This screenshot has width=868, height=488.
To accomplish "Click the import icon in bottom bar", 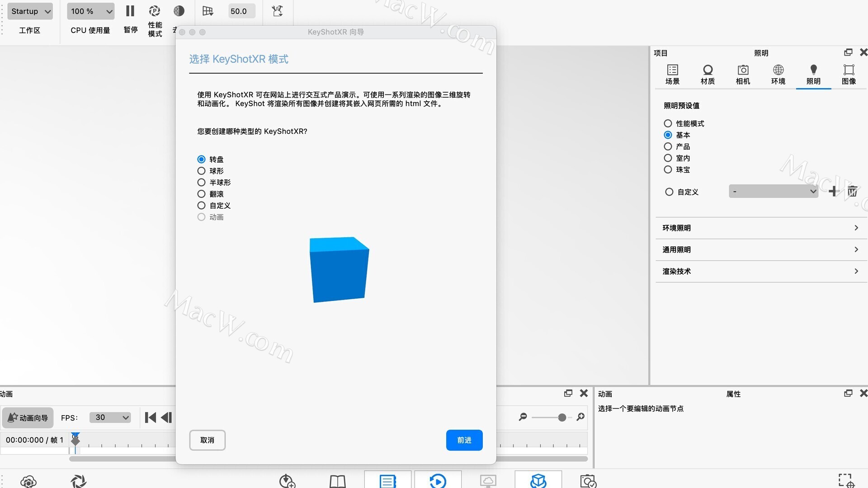I will click(287, 481).
